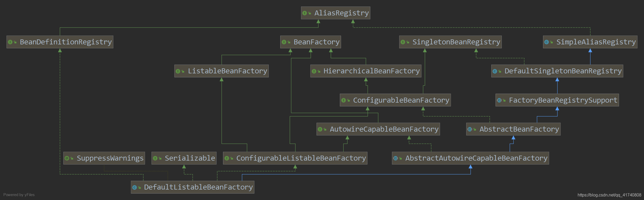Click the interface icon on HierarchicalBeanFactory

[x=314, y=71]
